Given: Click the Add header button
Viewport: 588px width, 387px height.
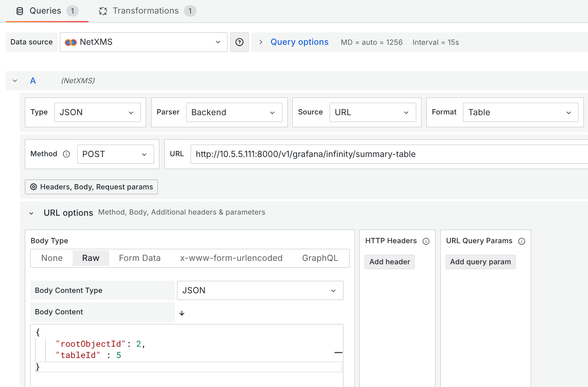Looking at the screenshot, I should pyautogui.click(x=389, y=262).
